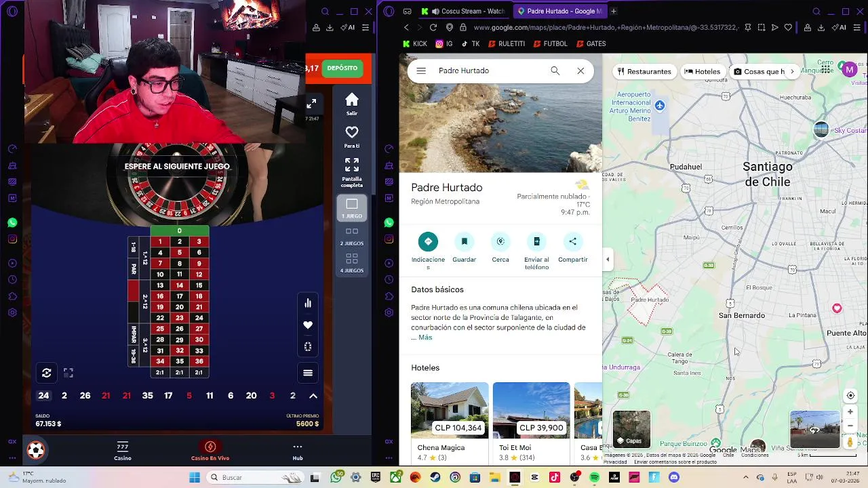
Task: Click the rebet refresh icon on roulette
Action: click(x=47, y=373)
